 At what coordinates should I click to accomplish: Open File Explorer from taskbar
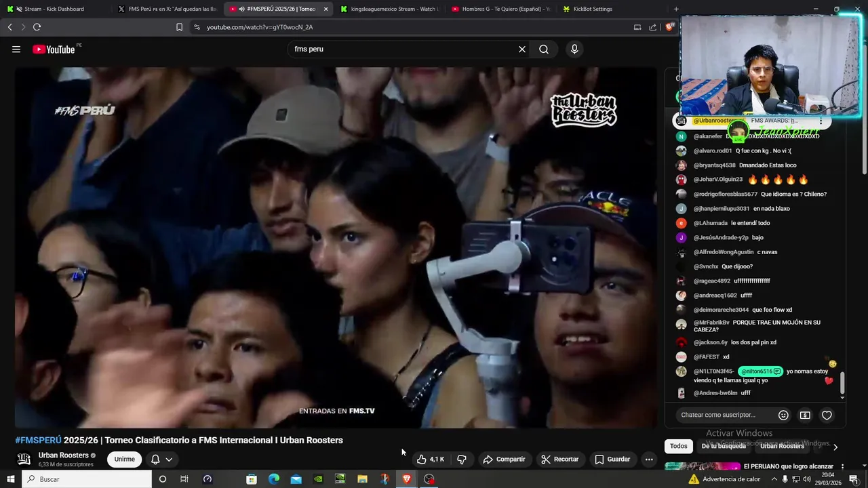(363, 479)
